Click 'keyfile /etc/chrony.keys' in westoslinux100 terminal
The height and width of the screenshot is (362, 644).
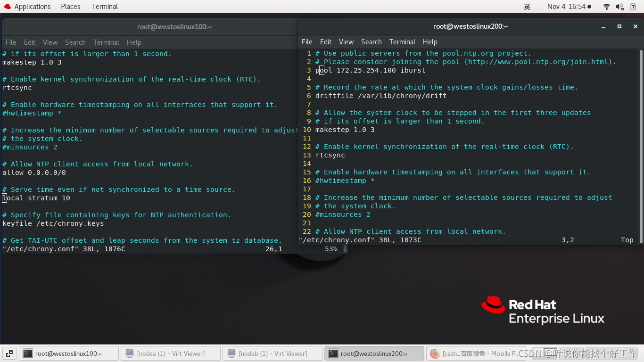[x=53, y=223]
